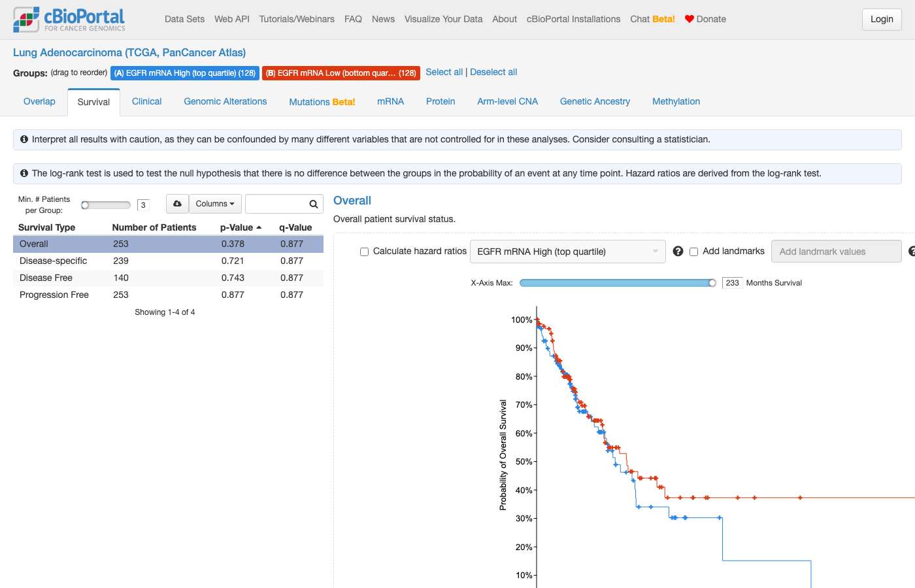The height and width of the screenshot is (588, 915).
Task: Click Select all groups link
Action: click(444, 72)
